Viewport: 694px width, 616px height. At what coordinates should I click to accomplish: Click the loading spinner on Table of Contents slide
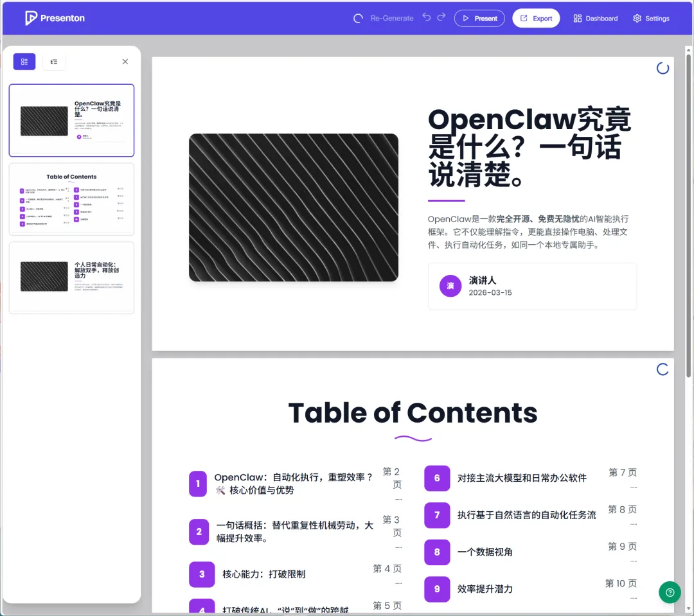coord(663,369)
